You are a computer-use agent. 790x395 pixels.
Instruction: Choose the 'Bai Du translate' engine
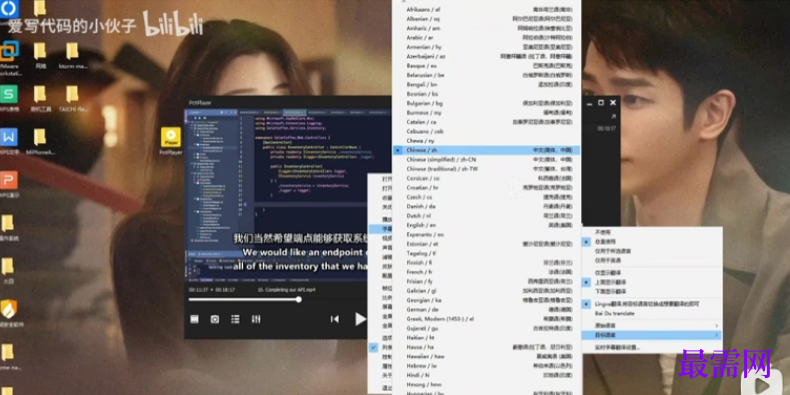(652, 313)
